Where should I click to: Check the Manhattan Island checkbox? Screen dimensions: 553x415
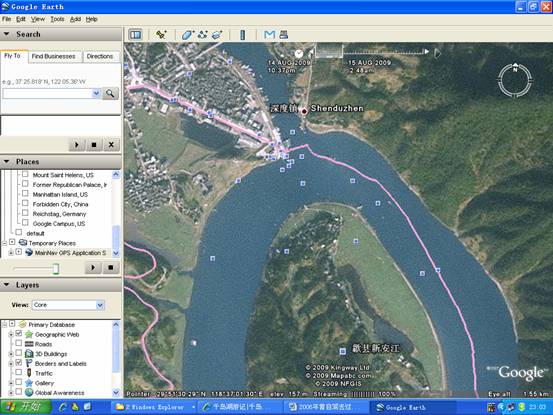[x=25, y=194]
